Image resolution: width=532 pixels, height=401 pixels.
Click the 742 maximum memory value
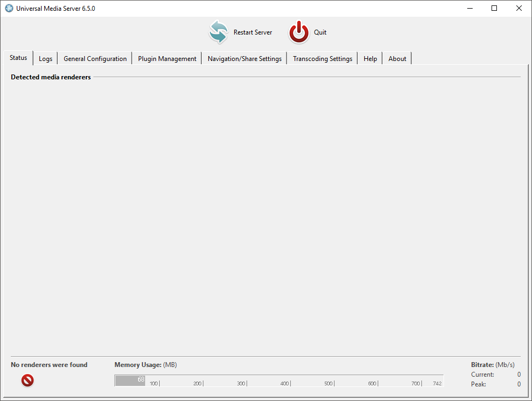click(438, 383)
